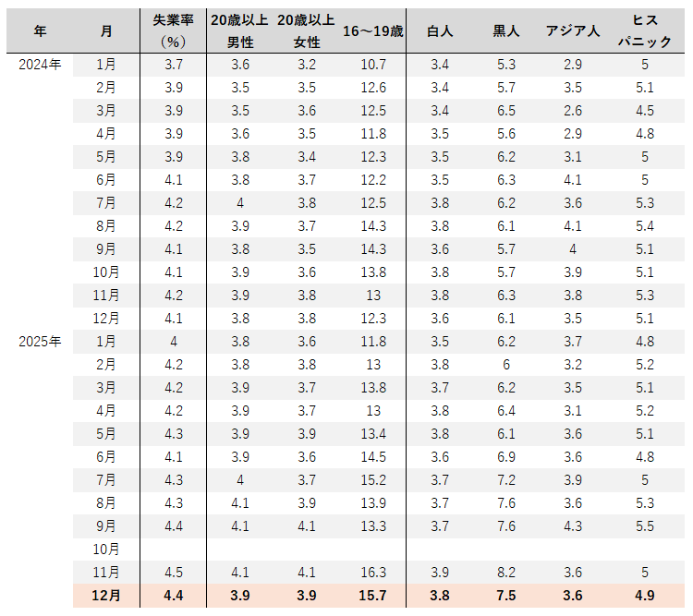Click the 黒人 column header
The width and height of the screenshot is (693, 616).
pyautogui.click(x=506, y=30)
